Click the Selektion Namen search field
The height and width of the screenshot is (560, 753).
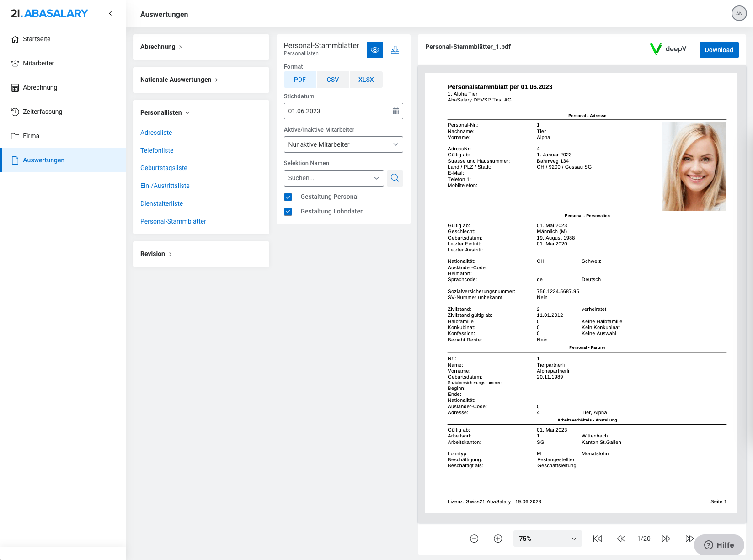[329, 178]
